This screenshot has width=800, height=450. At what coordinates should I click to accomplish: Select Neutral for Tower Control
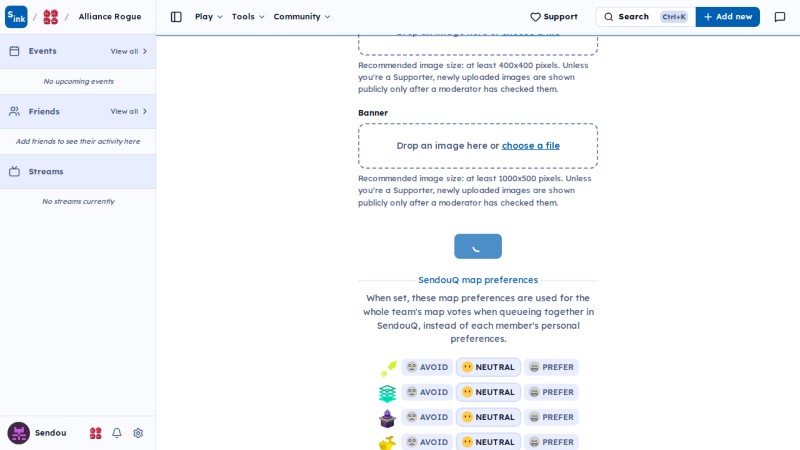click(488, 417)
